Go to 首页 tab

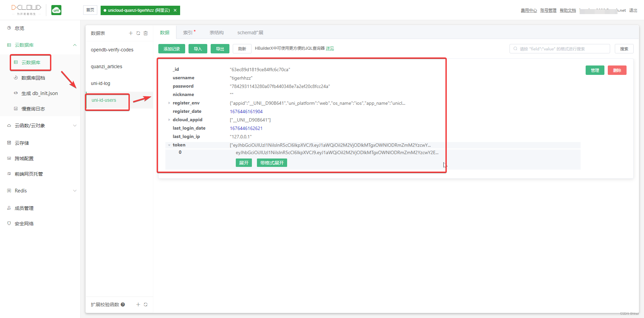click(90, 10)
